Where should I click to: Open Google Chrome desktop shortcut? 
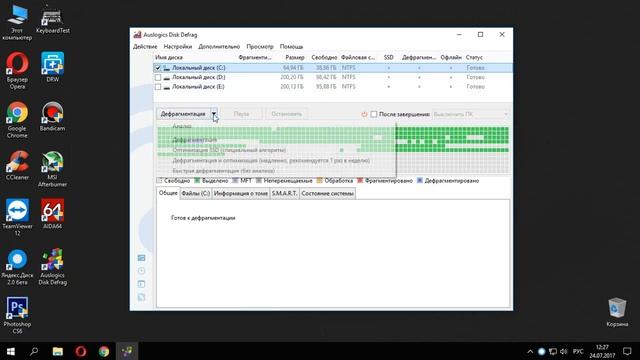[x=17, y=119]
